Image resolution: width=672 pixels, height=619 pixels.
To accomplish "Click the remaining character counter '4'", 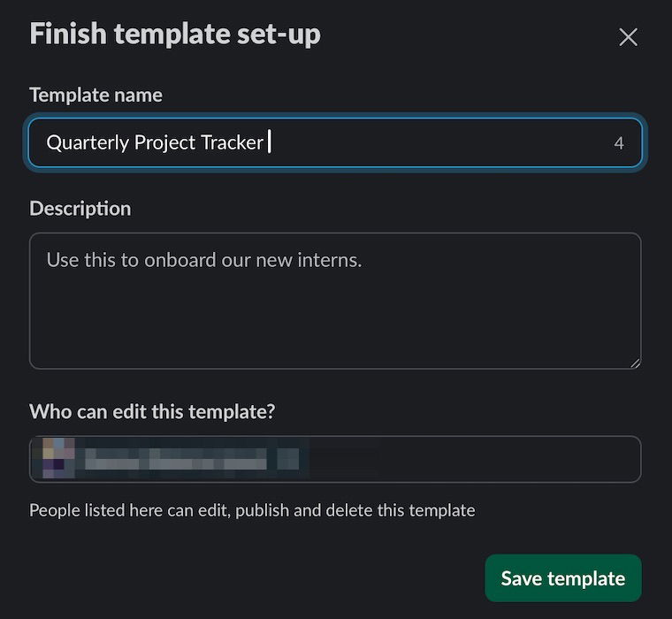I will (x=619, y=143).
